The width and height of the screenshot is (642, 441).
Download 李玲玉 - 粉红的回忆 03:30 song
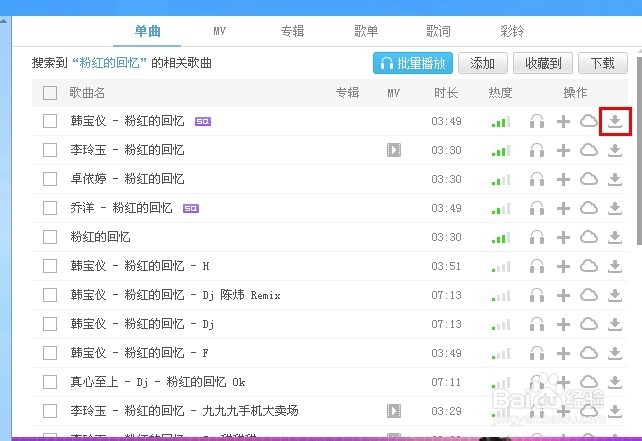[615, 150]
